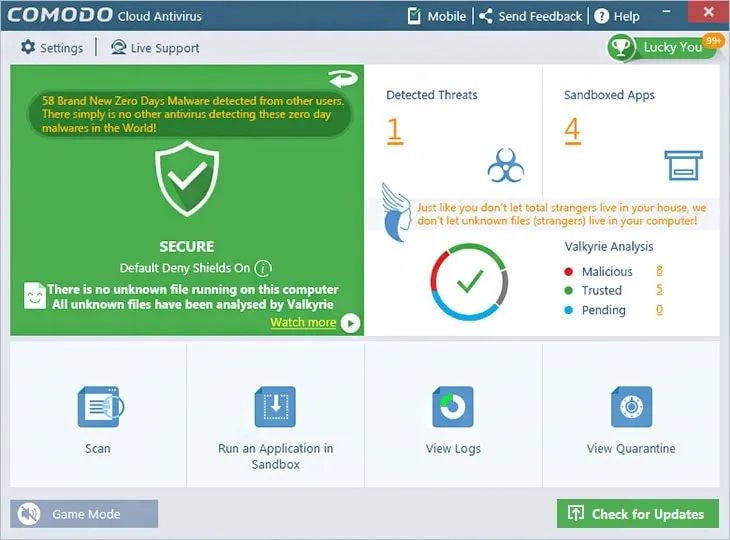Screen dimensions: 730x540
Task: Click Check for Updates button
Action: coord(638,514)
